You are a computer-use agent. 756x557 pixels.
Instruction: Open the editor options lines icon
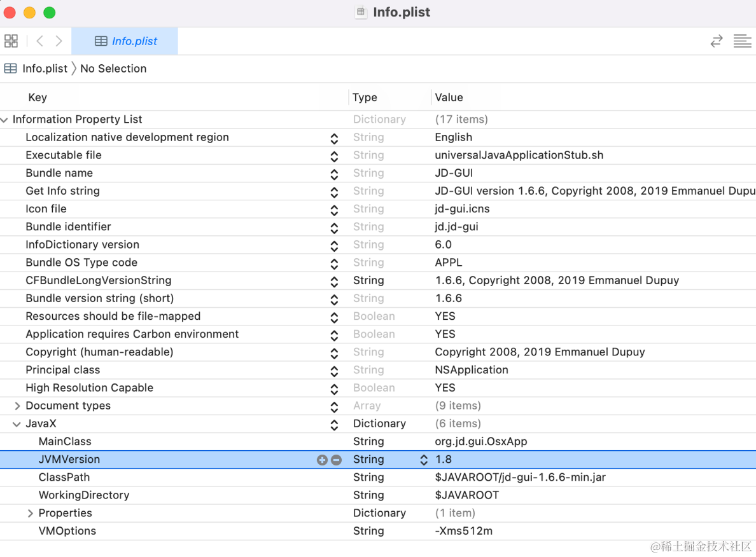click(742, 41)
